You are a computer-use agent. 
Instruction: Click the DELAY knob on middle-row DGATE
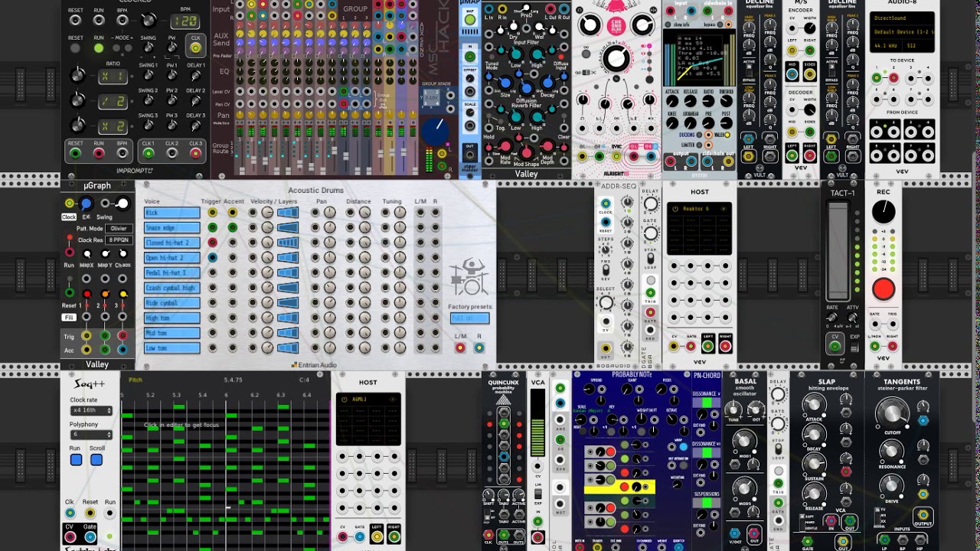(x=650, y=204)
